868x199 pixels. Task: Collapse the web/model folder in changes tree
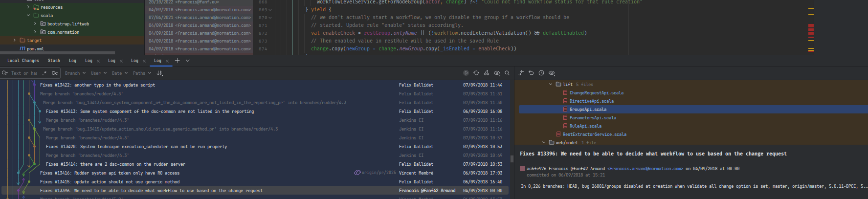pos(544,142)
